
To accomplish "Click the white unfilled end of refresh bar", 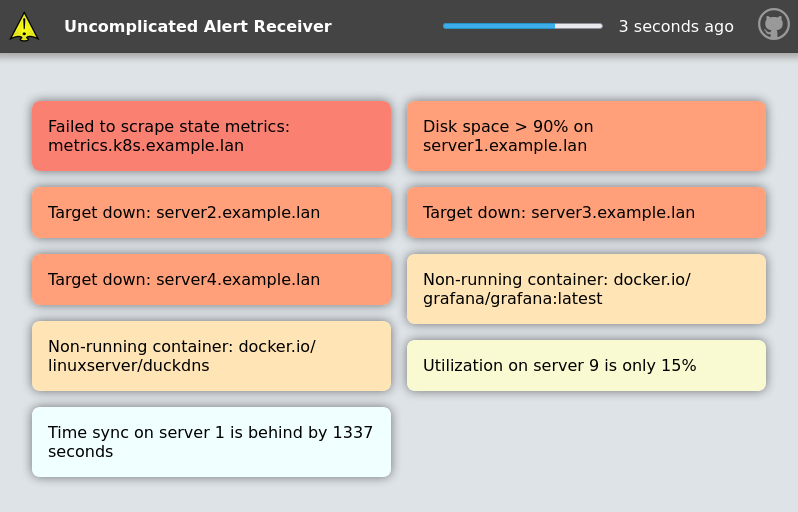I will 580,26.
